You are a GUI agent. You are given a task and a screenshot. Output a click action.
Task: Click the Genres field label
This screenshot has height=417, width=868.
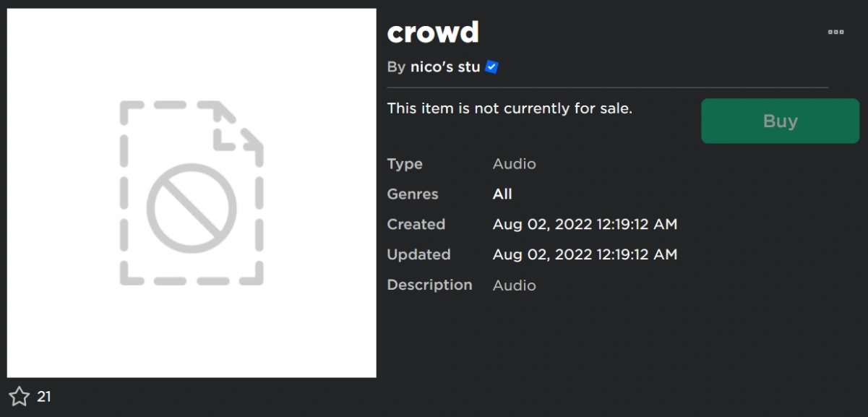point(413,194)
